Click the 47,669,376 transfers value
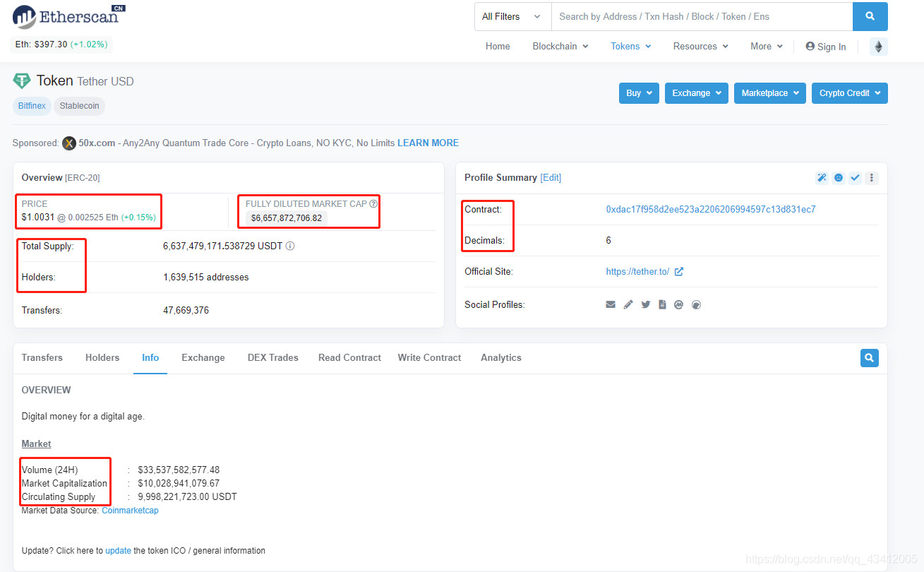 [186, 311]
